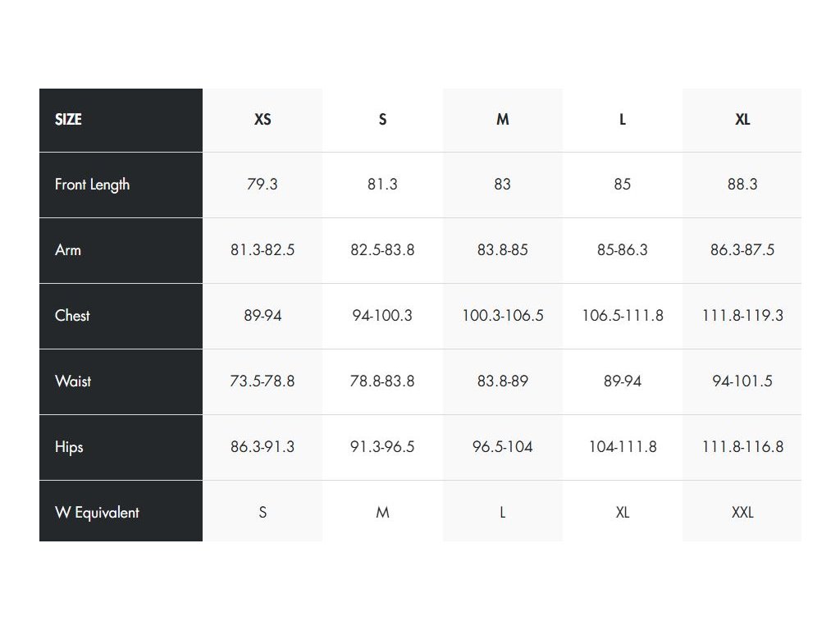
Task: Click the chest value 106.5-111.8
Action: [623, 316]
